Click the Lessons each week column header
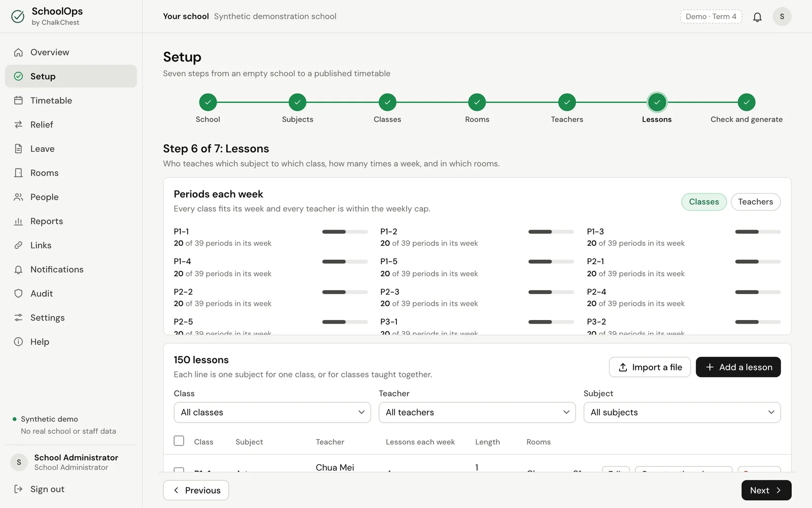 point(420,442)
